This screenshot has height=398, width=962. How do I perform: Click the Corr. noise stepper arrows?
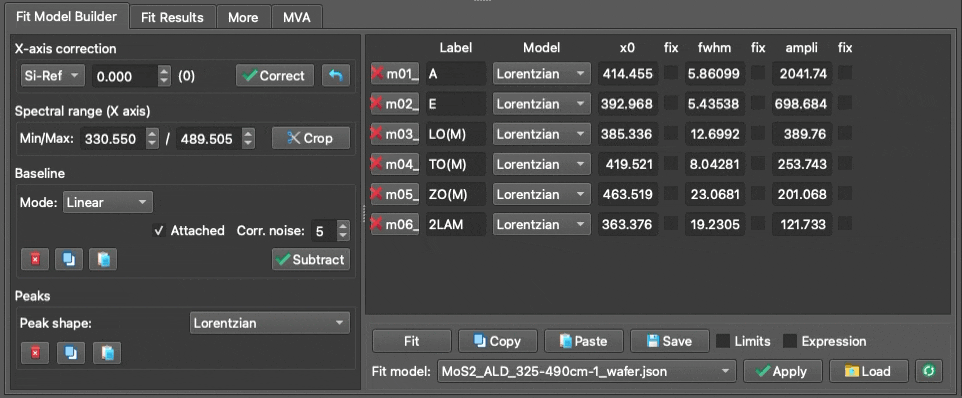pyautogui.click(x=343, y=231)
